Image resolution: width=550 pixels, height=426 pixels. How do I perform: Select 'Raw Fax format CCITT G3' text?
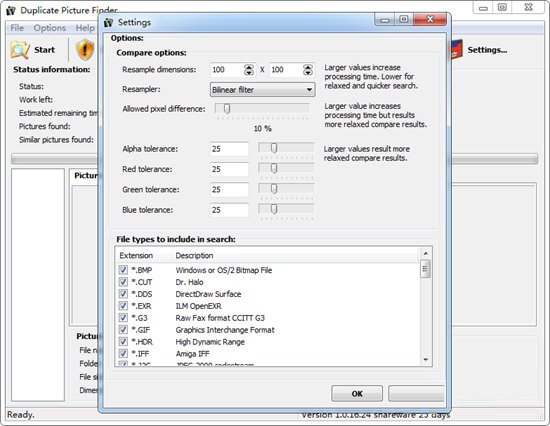pyautogui.click(x=220, y=318)
